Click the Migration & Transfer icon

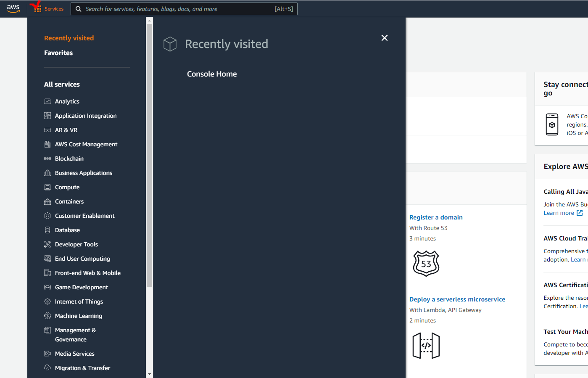[47, 368]
